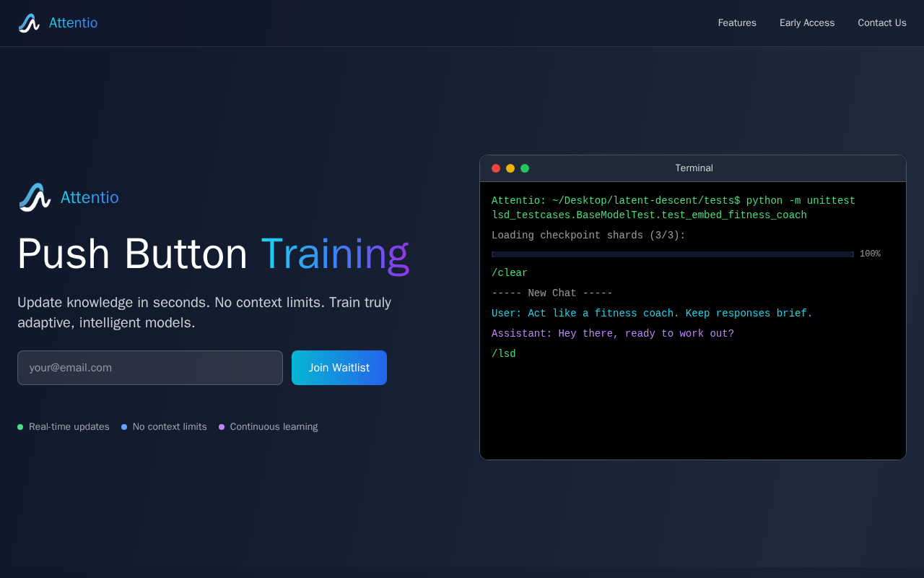This screenshot has height=578, width=924.
Task: Click the Attentio logo icon in navbar
Action: tap(29, 23)
